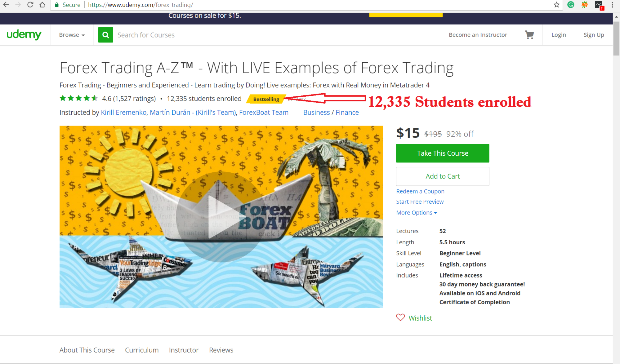Expand More Options dropdown
620x364 pixels.
(417, 213)
